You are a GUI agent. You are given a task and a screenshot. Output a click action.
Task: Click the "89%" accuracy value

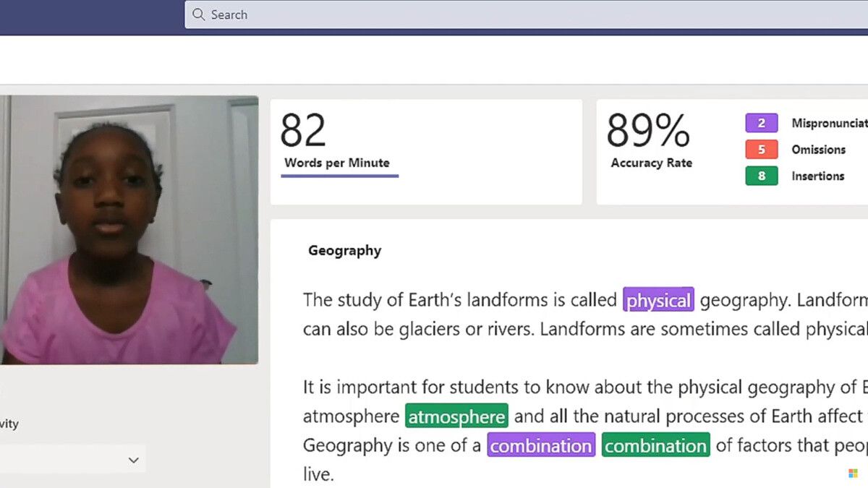pyautogui.click(x=647, y=132)
